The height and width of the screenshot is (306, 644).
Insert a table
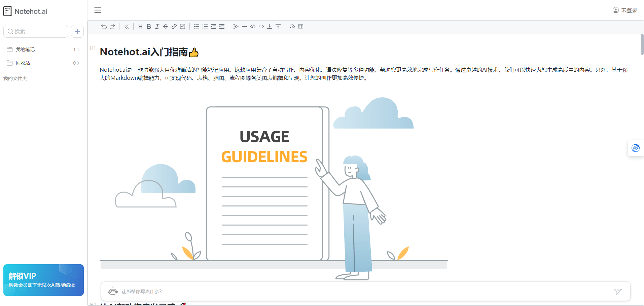(x=300, y=27)
